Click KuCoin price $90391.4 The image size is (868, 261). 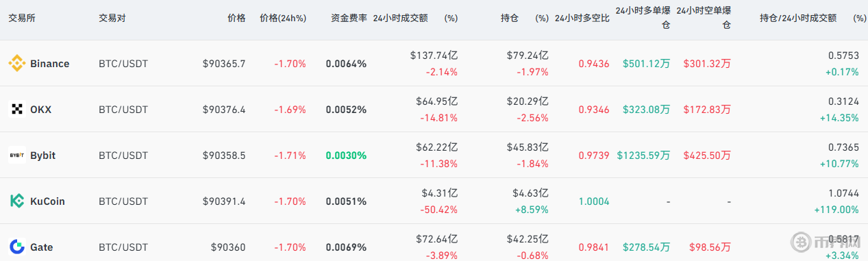tap(224, 201)
